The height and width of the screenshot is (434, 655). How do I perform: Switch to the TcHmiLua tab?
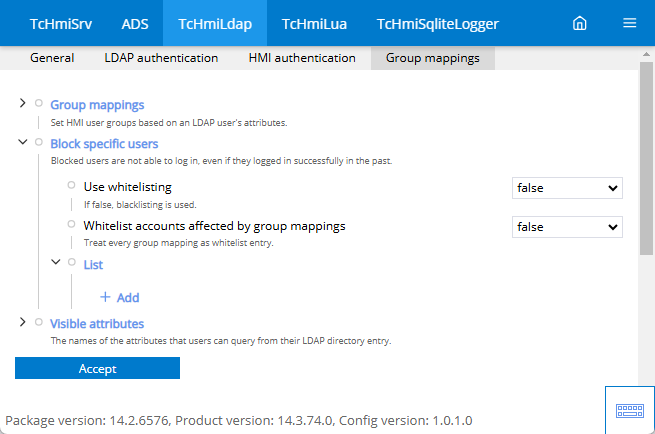(x=314, y=23)
